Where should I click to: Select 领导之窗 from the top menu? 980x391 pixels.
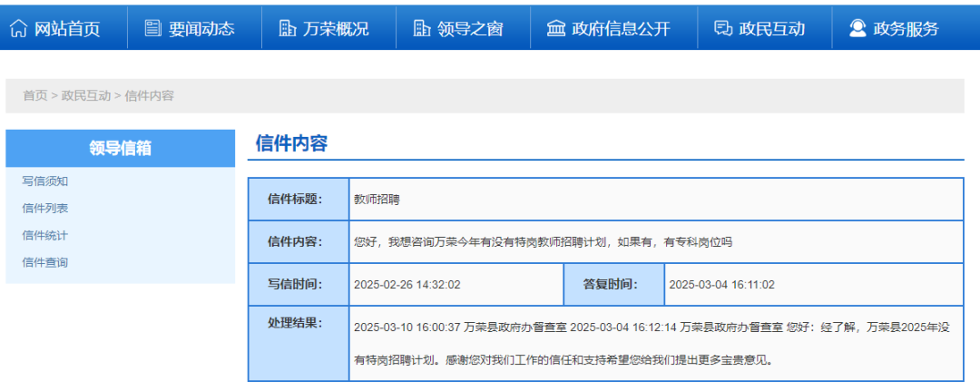point(470,29)
